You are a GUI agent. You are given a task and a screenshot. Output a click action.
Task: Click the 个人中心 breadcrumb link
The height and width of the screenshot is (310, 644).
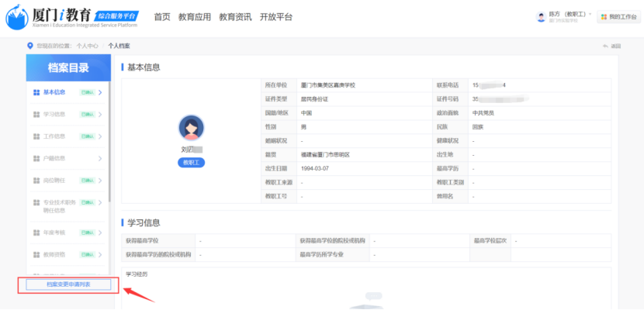tap(87, 46)
